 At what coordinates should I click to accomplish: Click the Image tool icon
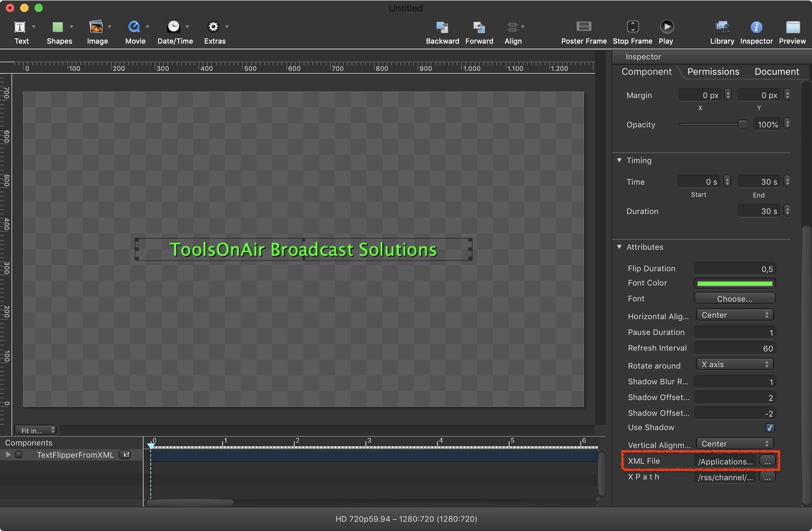[96, 27]
